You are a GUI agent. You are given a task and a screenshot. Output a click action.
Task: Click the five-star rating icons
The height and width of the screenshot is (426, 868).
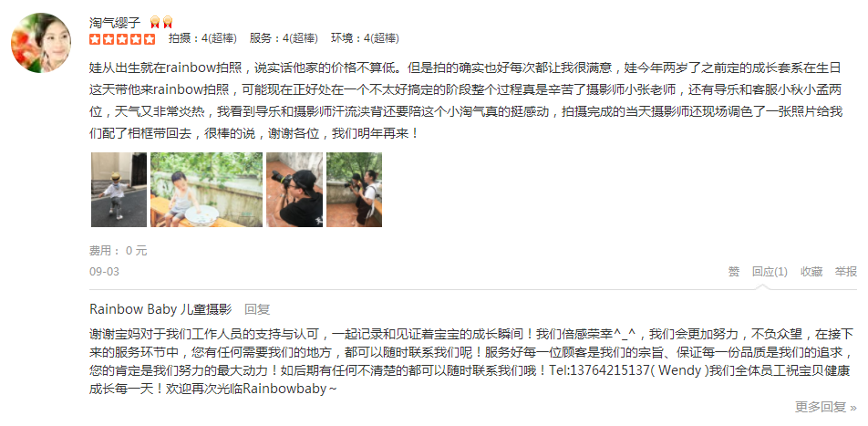pos(122,39)
